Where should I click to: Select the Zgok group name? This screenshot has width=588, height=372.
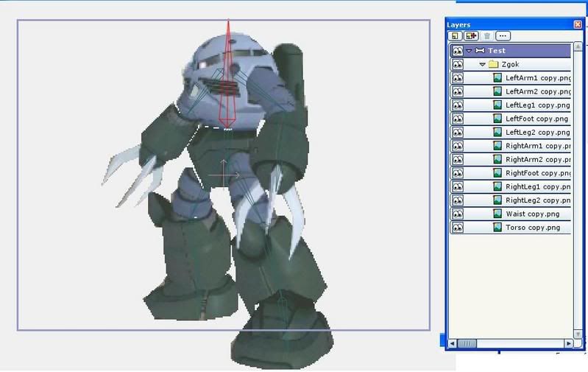pos(511,64)
